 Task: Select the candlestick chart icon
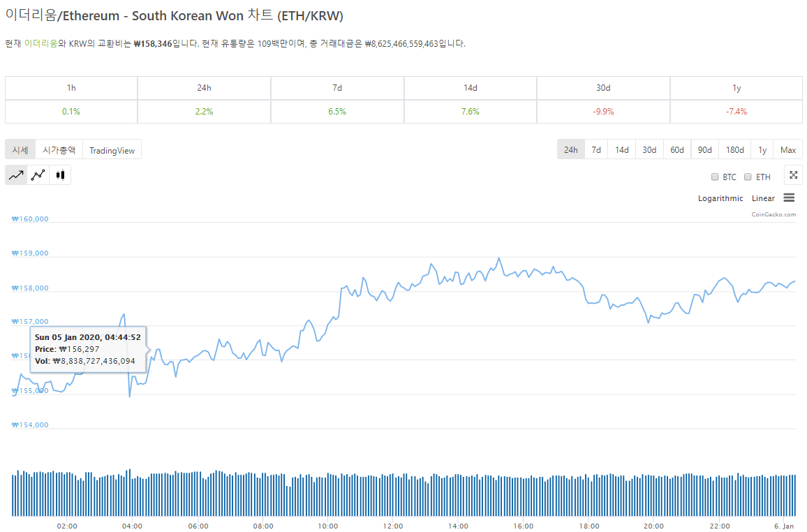click(x=60, y=175)
